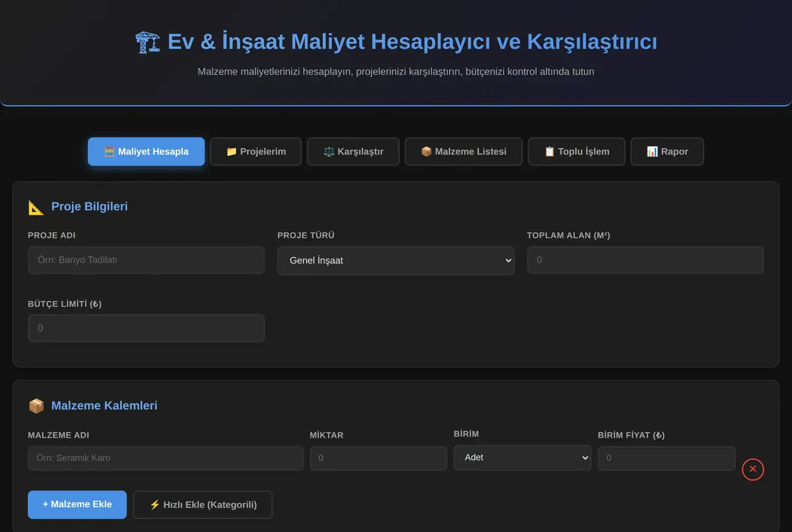Open the Karşılaştır tab
The height and width of the screenshot is (532, 792).
pyautogui.click(x=353, y=151)
